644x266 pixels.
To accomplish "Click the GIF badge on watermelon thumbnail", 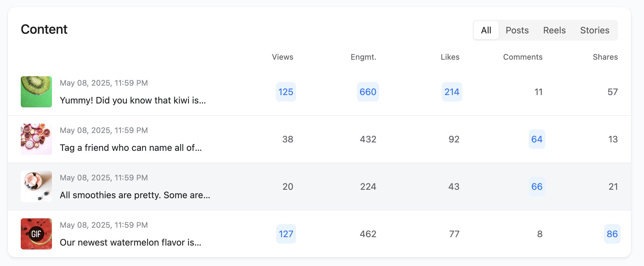I will click(x=36, y=234).
